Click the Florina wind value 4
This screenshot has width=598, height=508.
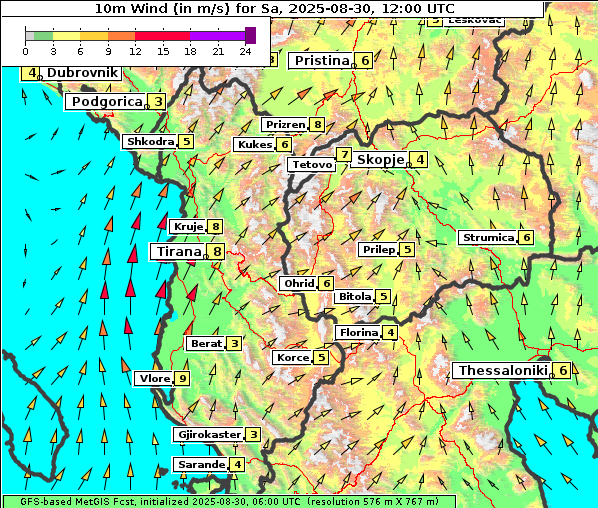(390, 333)
